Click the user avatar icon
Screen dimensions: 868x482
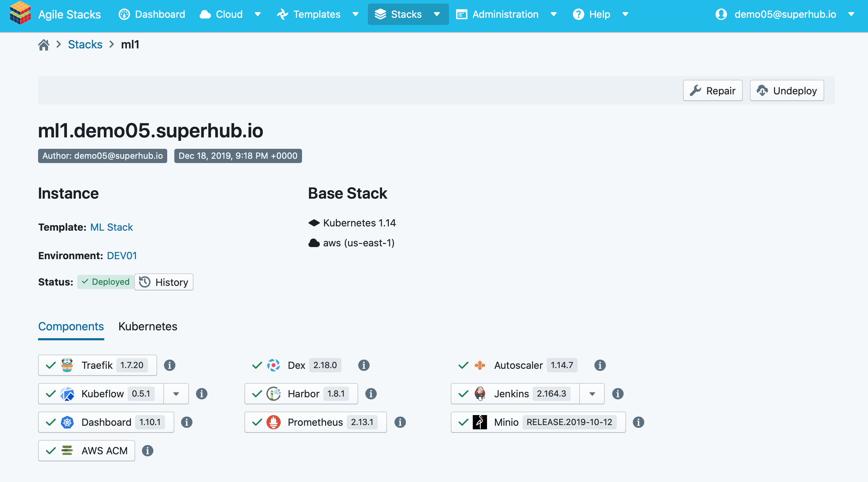click(721, 14)
